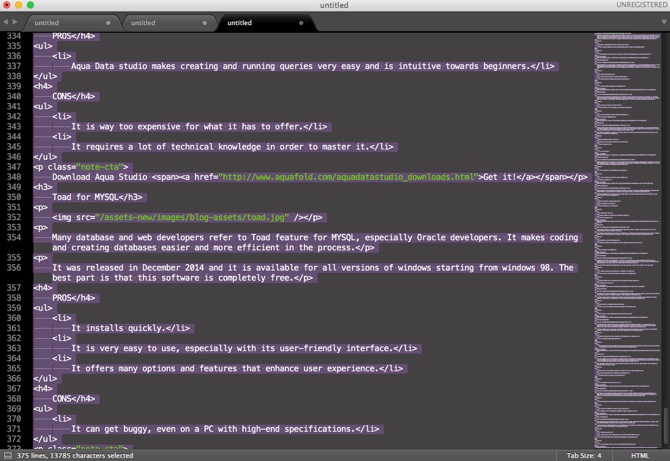Image resolution: width=670 pixels, height=461 pixels.
Task: Click the previous tab arrow
Action: tap(6, 22)
